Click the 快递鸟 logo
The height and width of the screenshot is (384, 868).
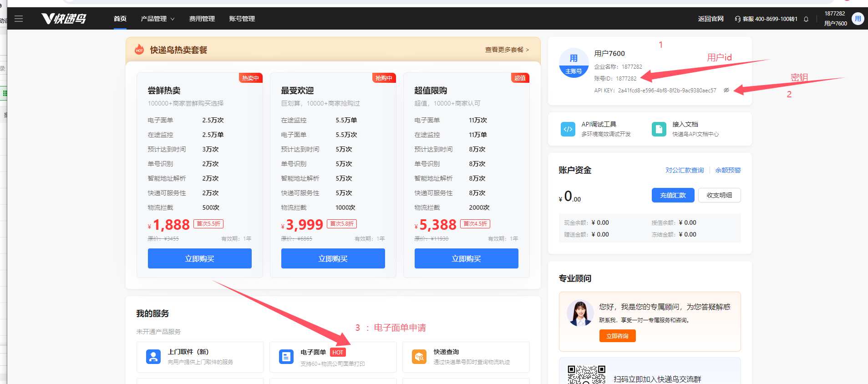tap(64, 19)
